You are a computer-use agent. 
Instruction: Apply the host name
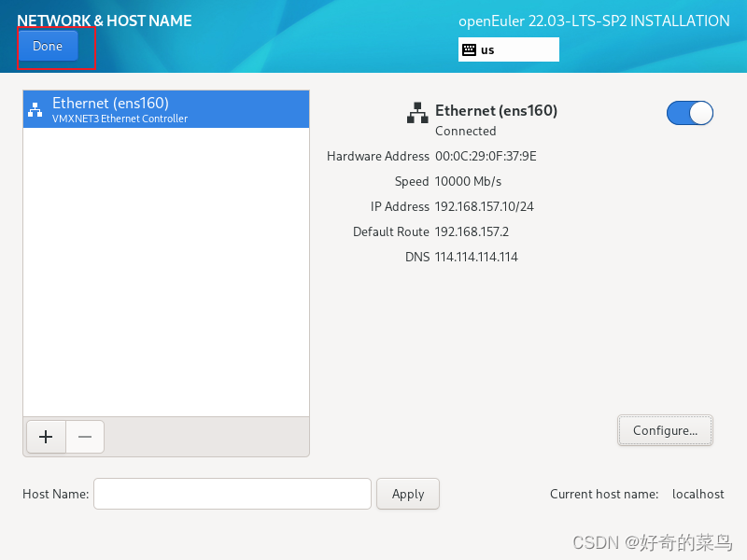pyautogui.click(x=408, y=494)
